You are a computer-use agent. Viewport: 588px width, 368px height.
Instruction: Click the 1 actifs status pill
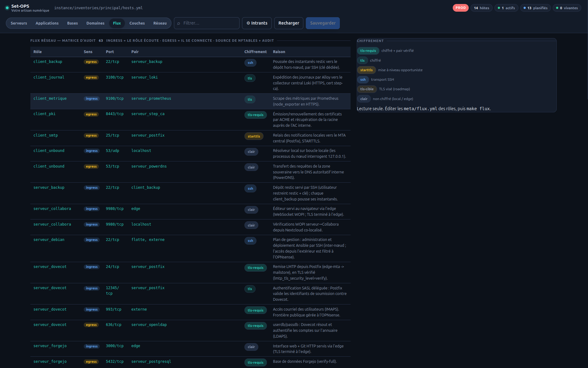(x=506, y=8)
